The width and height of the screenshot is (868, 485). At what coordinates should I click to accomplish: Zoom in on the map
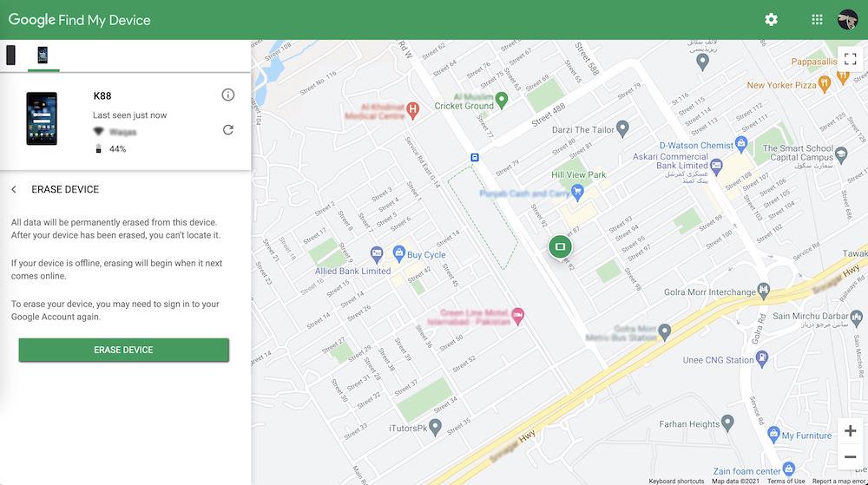851,431
